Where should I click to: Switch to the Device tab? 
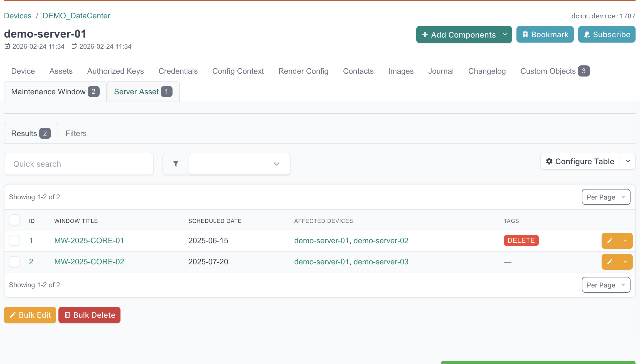[23, 71]
